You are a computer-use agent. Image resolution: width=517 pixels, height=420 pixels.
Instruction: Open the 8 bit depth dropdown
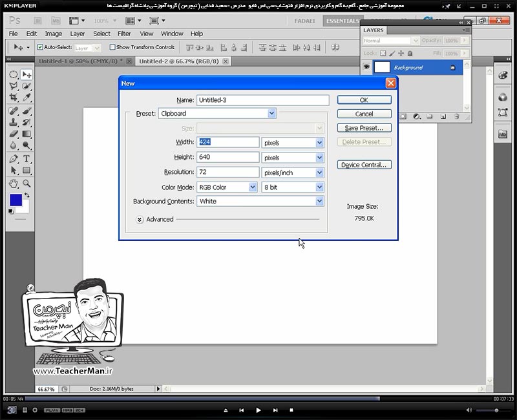point(293,187)
